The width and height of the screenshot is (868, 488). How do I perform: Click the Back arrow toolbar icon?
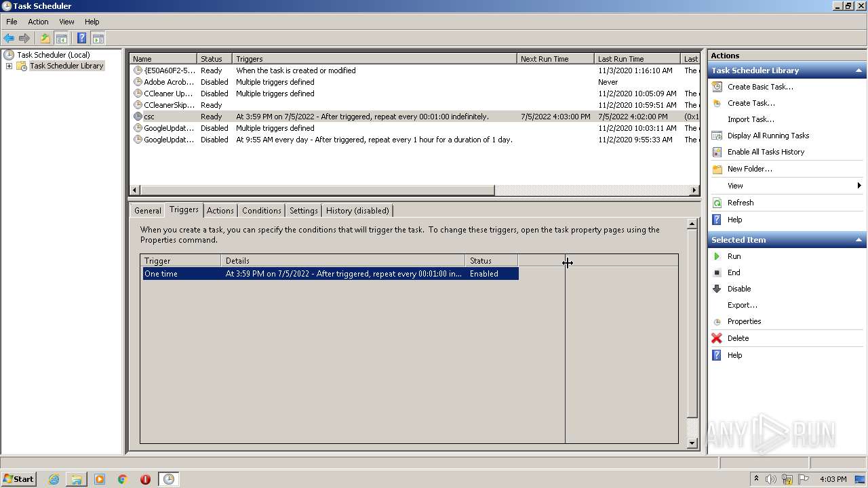tap(9, 39)
